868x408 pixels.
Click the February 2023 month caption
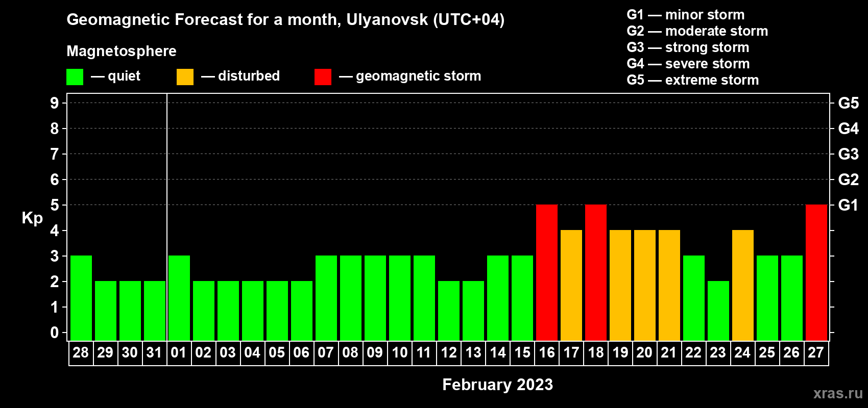pyautogui.click(x=497, y=385)
